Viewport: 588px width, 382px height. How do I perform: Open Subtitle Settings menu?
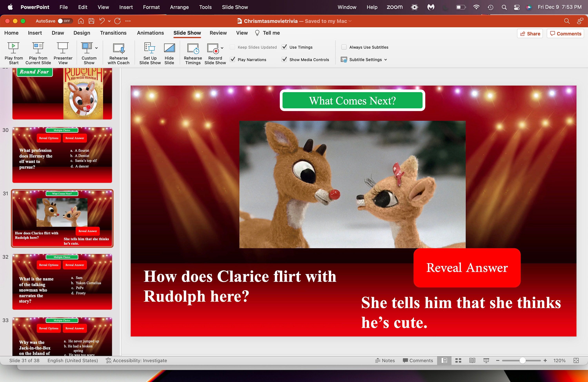point(364,59)
